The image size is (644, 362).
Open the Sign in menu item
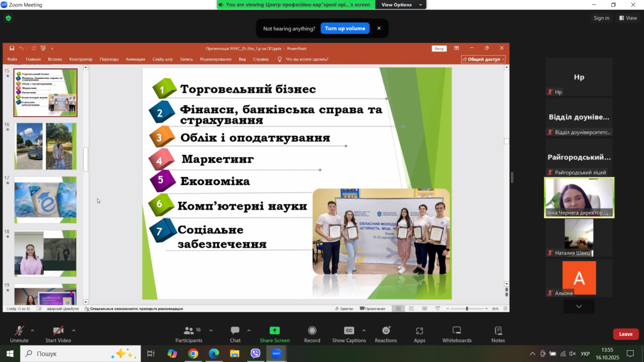(601, 18)
